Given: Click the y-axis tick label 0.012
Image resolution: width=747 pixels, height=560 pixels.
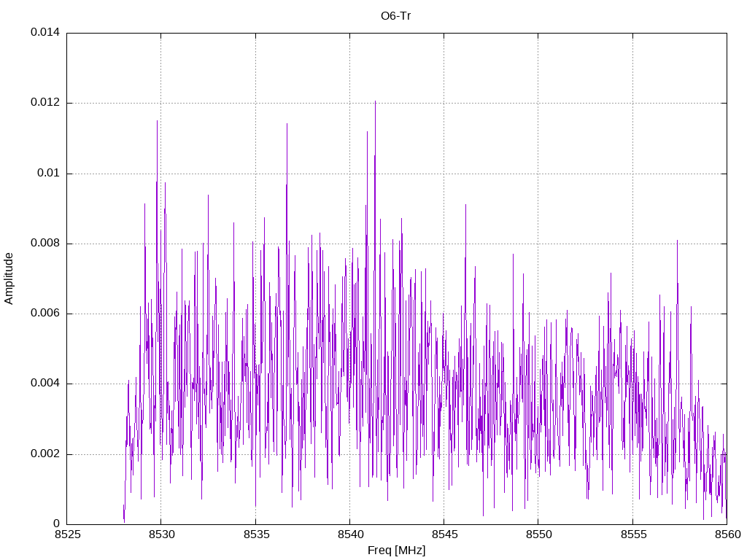Looking at the screenshot, I should pyautogui.click(x=45, y=102).
